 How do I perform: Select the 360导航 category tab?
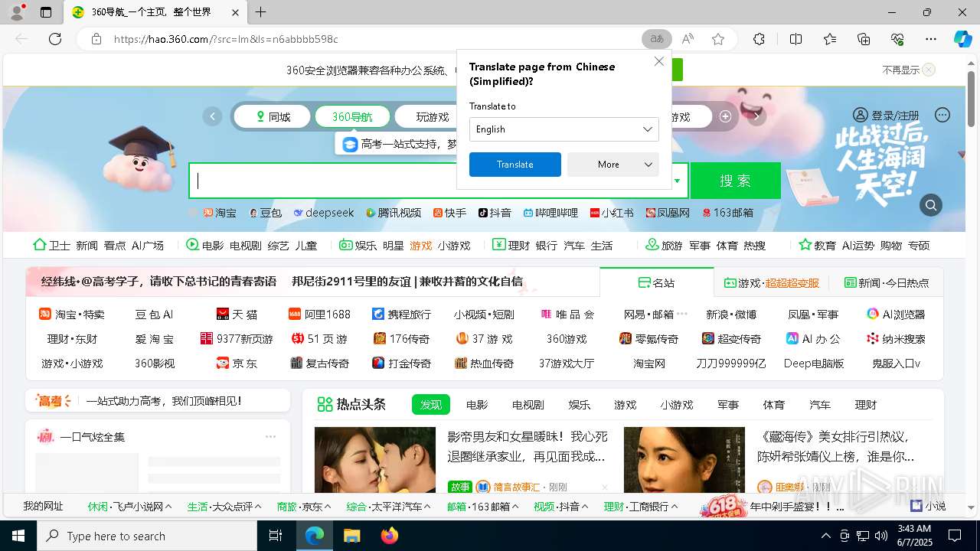(352, 116)
